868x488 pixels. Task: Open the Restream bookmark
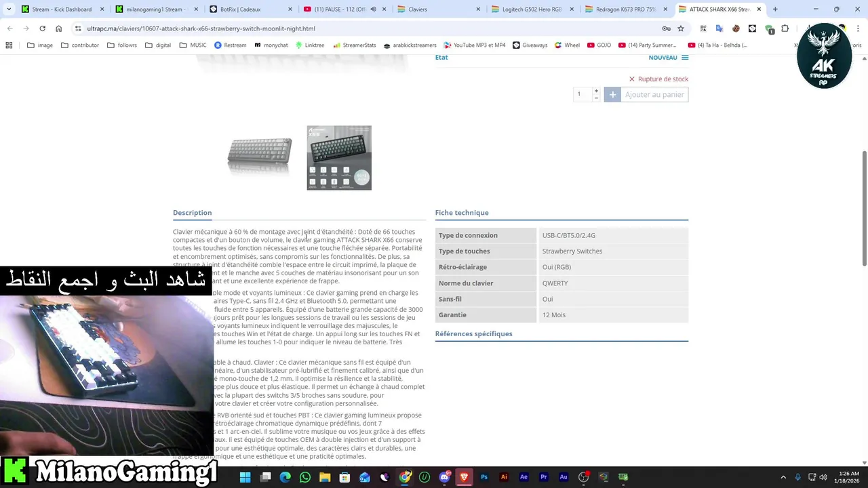231,45
